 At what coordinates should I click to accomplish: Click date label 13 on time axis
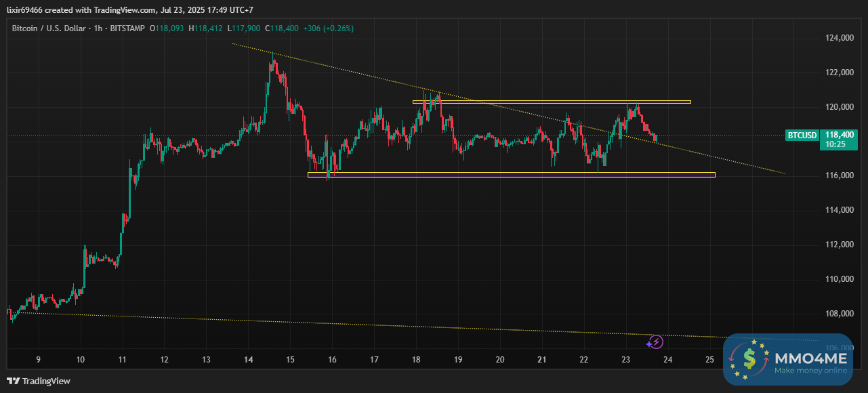pyautogui.click(x=206, y=360)
